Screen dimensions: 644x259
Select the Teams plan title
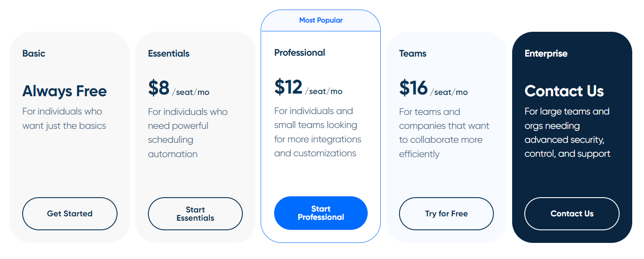click(413, 54)
